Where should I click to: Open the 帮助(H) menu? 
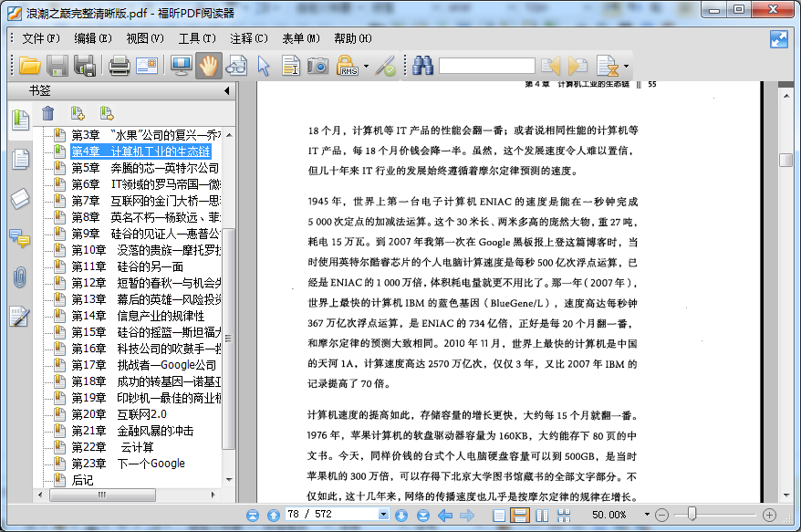click(353, 38)
